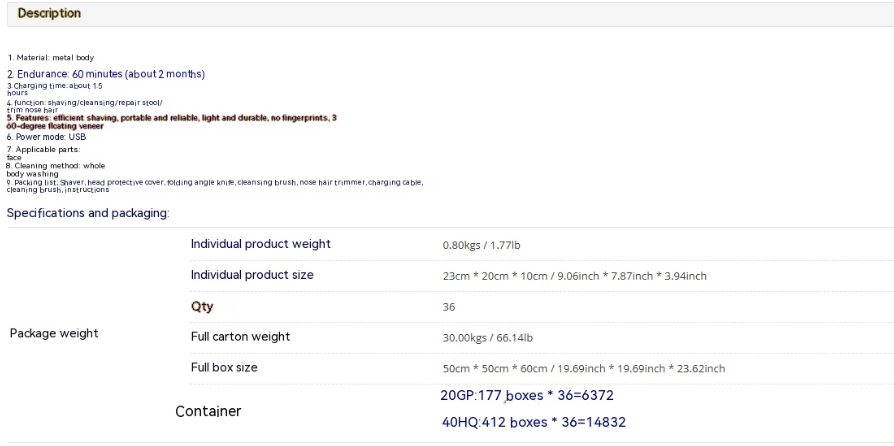Click the "Package weight" row label
This screenshot has width=894, height=446.
54,334
